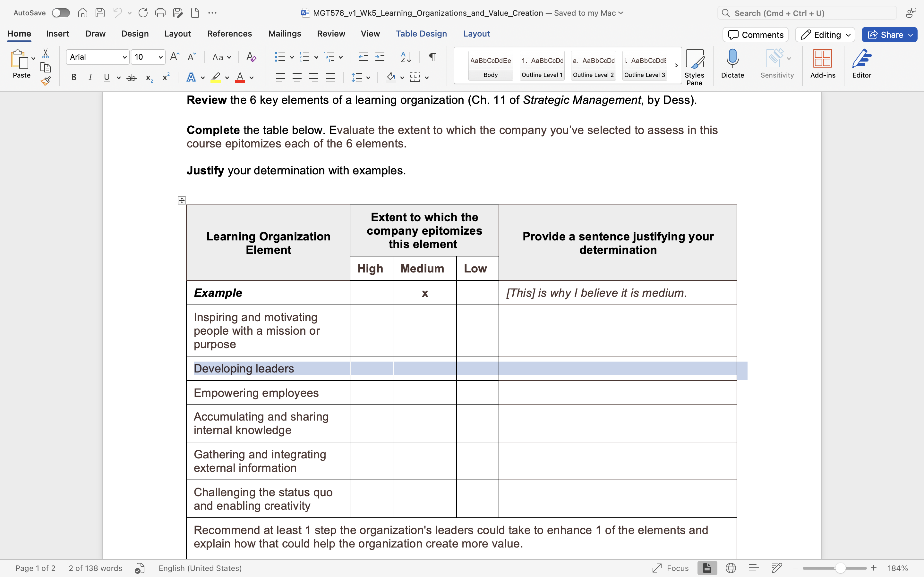Screen dimensions: 924x577
Task: Open the Mailings ribbon tab
Action: pos(285,34)
